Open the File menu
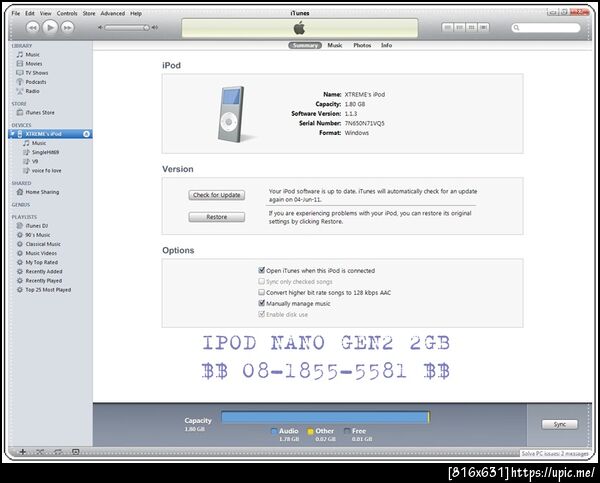The height and width of the screenshot is (483, 600). [16, 13]
